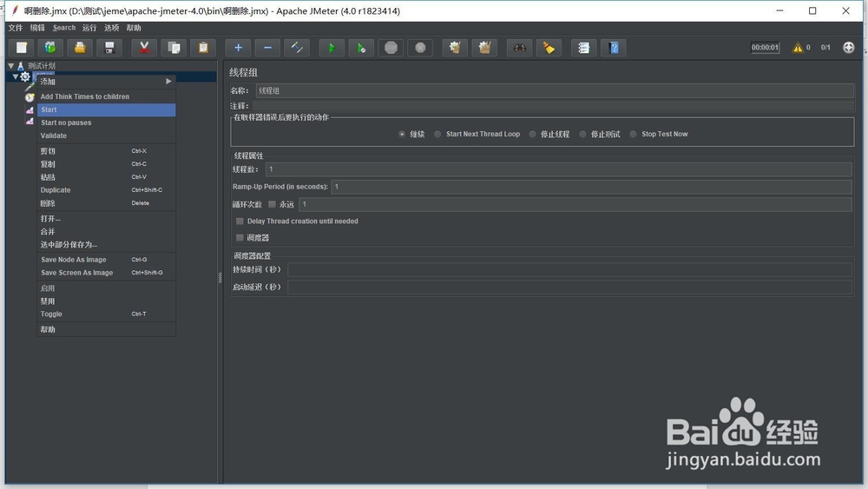Click the Search binoculars icon

click(x=519, y=48)
